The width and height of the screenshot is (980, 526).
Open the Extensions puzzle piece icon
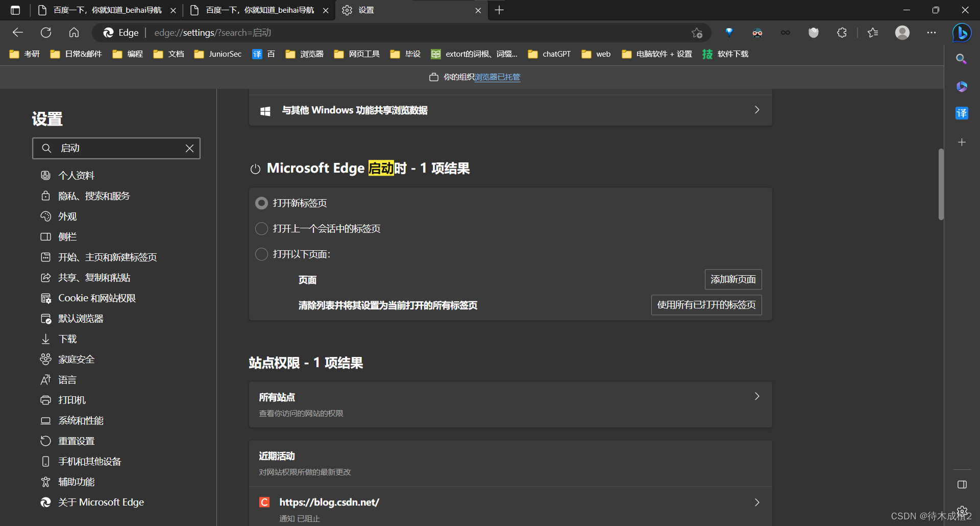842,33
